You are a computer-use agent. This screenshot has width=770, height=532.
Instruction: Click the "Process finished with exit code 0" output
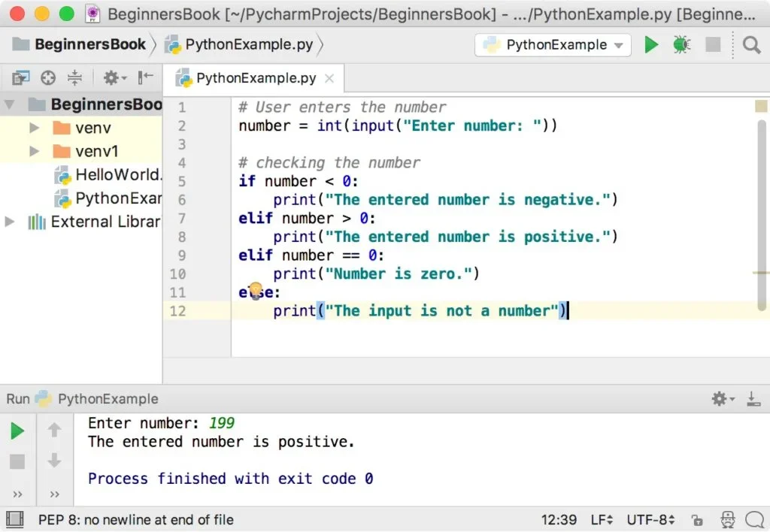click(x=230, y=479)
